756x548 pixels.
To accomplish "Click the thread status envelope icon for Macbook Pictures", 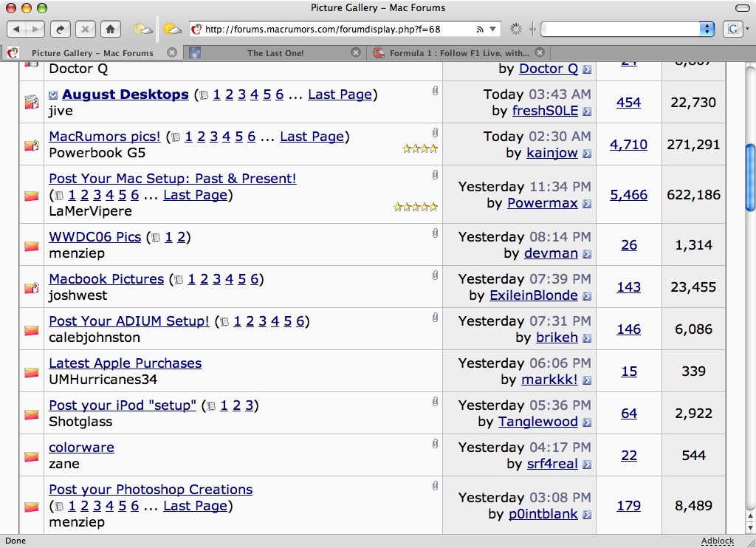I will pos(32,287).
